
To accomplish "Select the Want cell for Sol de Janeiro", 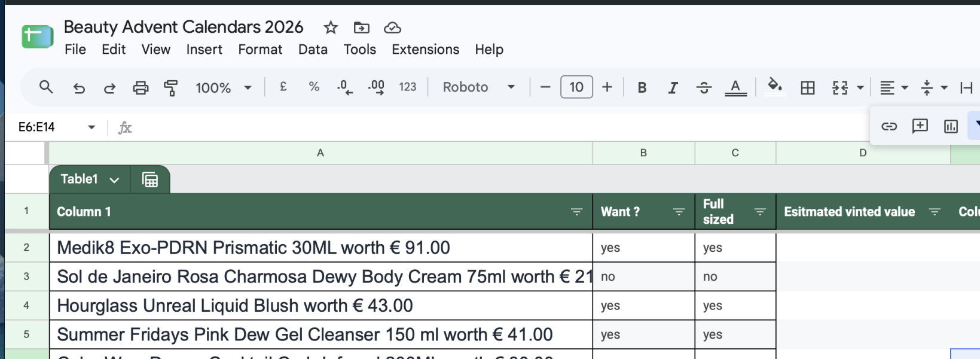I will coord(643,276).
